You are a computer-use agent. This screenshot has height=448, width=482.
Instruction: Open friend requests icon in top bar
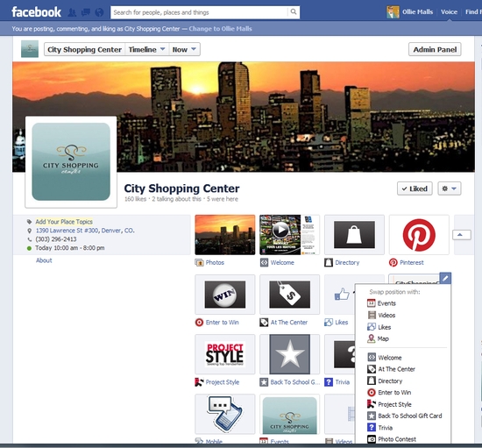(x=72, y=12)
